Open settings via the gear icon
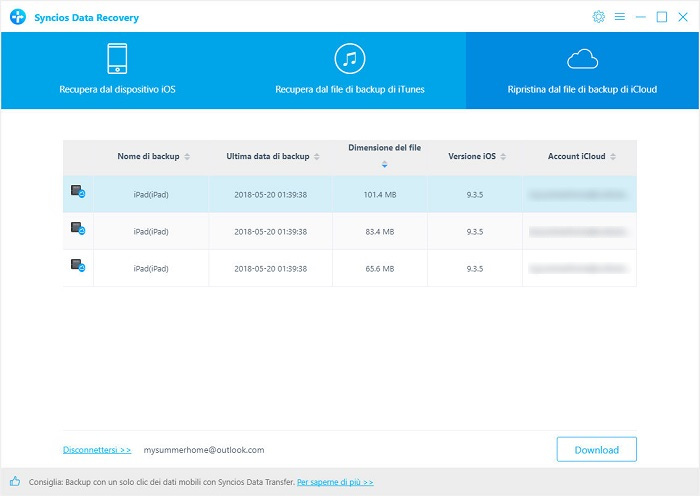 [x=598, y=17]
